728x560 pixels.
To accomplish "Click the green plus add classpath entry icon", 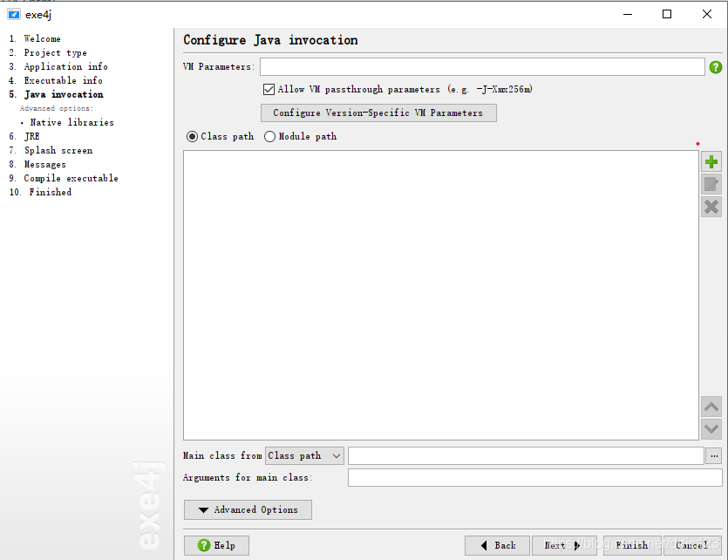I will coord(711,161).
